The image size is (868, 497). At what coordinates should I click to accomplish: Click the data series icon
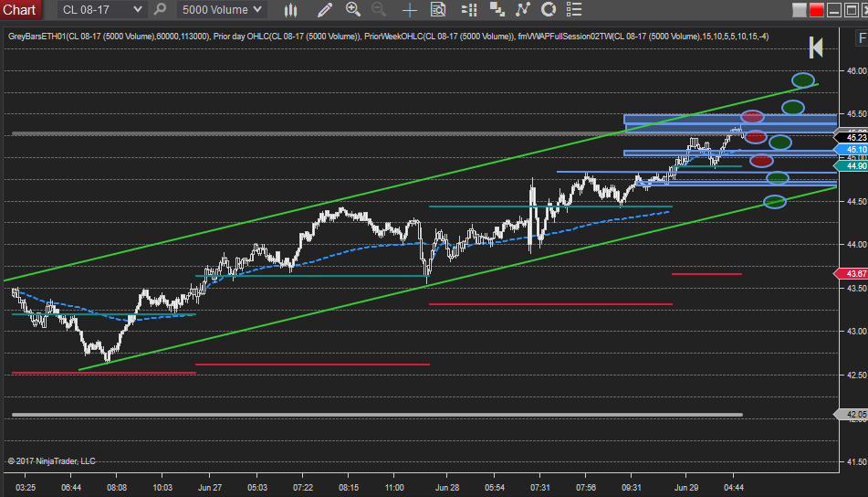[497, 9]
